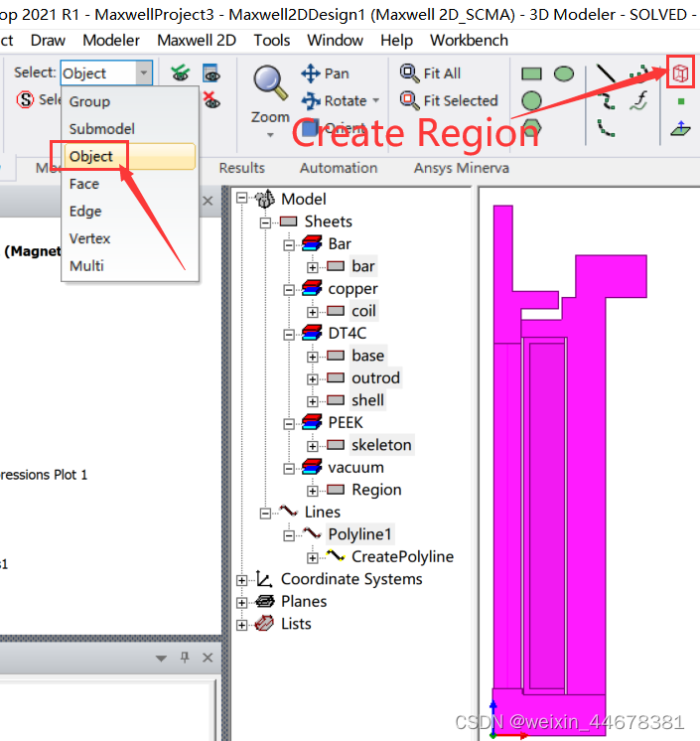Click Fit All view button
Image resolution: width=700 pixels, height=741 pixels.
(x=430, y=74)
